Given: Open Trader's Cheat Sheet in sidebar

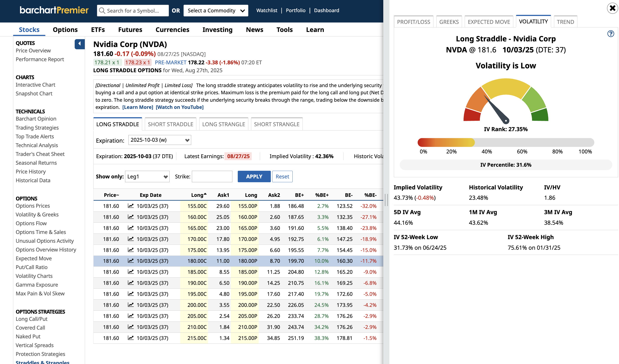Looking at the screenshot, I should (40, 154).
